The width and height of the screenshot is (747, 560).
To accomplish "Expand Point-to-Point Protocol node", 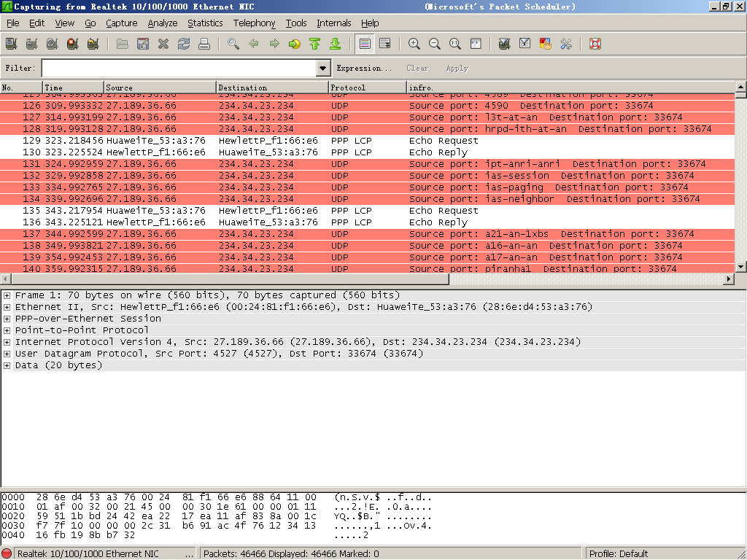I will point(7,330).
